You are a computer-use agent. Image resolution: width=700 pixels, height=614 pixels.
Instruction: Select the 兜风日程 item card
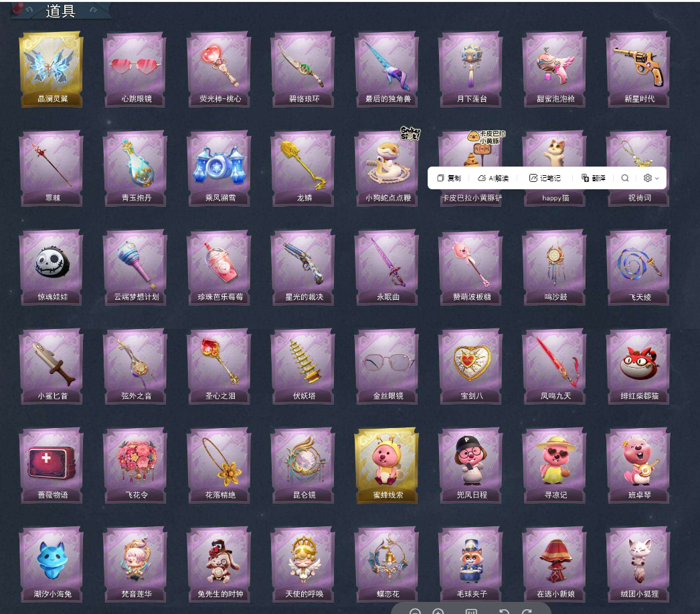coord(470,466)
